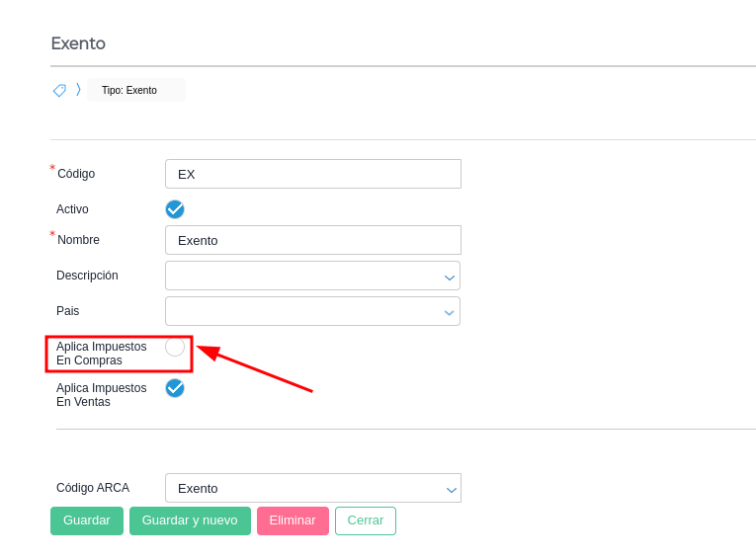Viewport: 756px width, 559px height.
Task: Click the pink Eliminar button
Action: coord(293,520)
